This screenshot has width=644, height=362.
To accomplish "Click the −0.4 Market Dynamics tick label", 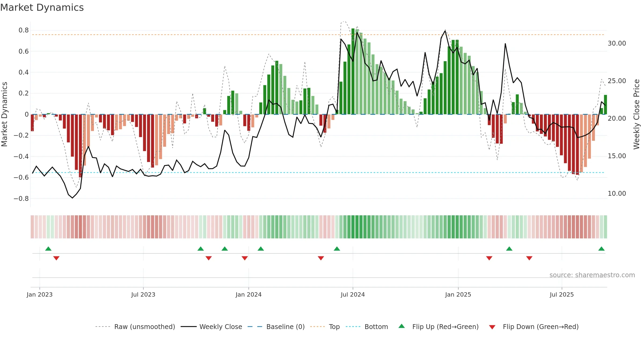I will [21, 156].
